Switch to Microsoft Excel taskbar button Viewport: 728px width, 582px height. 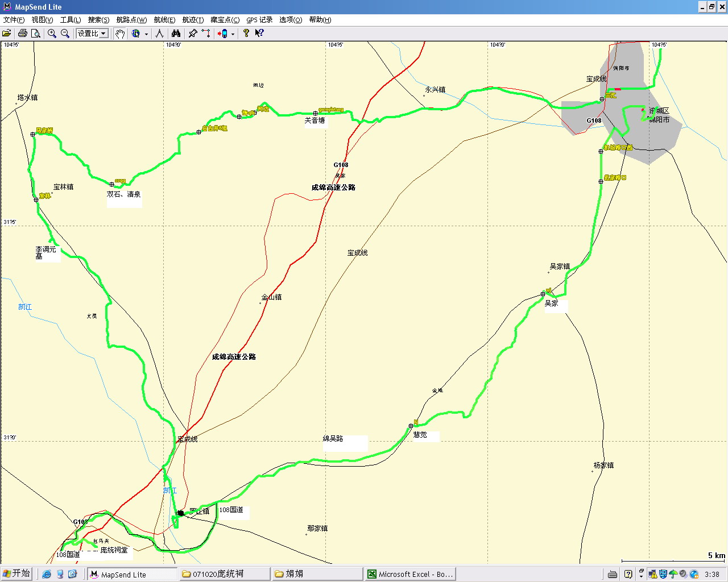coord(410,574)
